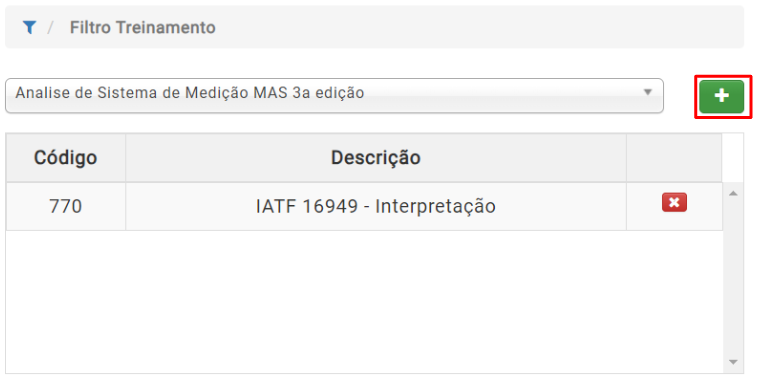Sort by the Código column header

pyautogui.click(x=66, y=158)
